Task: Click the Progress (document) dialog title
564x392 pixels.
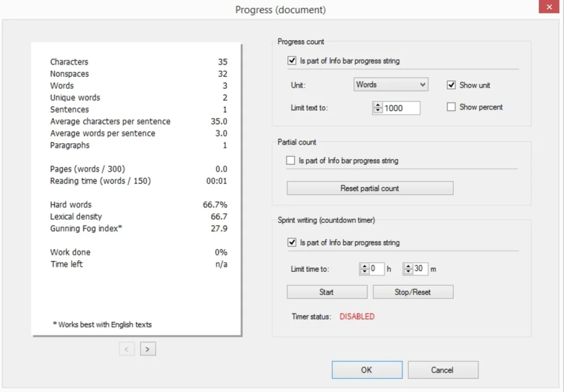Action: point(280,10)
